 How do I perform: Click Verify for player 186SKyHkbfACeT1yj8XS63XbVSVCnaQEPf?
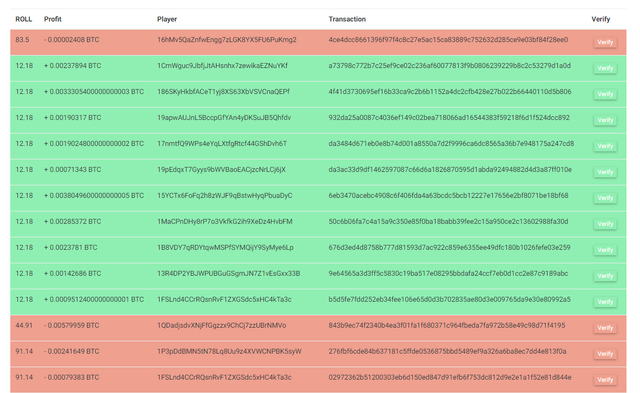click(x=605, y=94)
